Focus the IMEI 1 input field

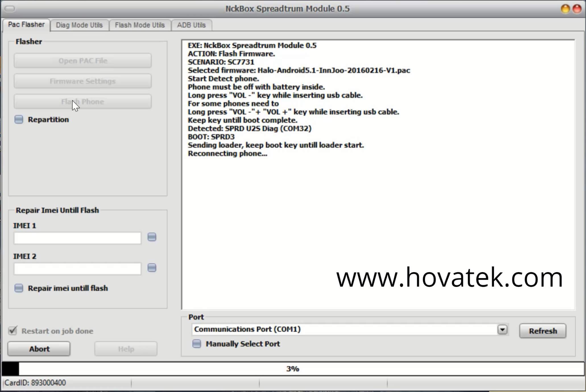(x=77, y=238)
